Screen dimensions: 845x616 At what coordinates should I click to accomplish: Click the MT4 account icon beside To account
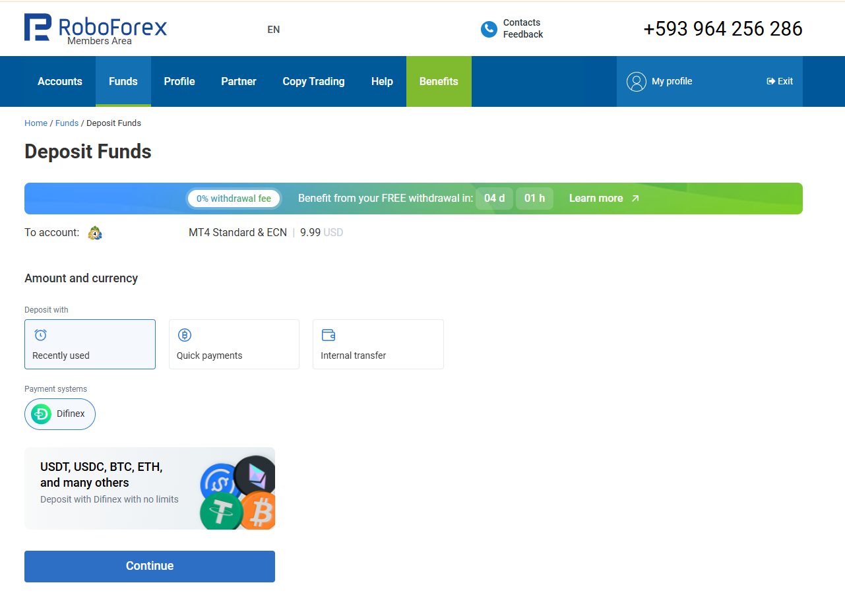(96, 233)
